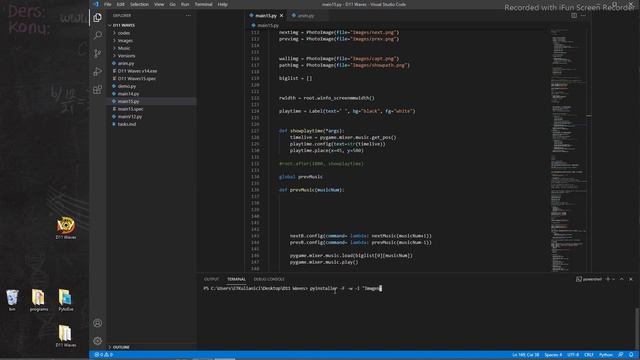Open the Run menu

(185, 4)
